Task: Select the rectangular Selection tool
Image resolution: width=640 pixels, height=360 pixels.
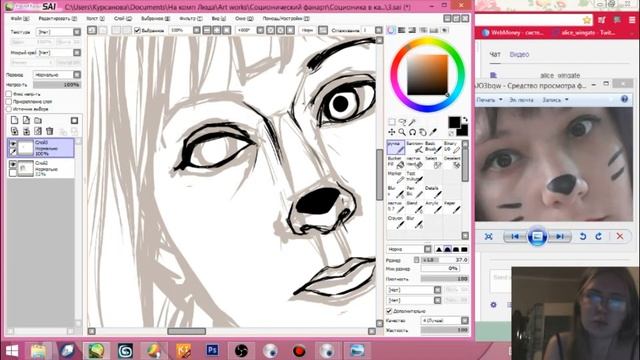Action: [x=391, y=122]
